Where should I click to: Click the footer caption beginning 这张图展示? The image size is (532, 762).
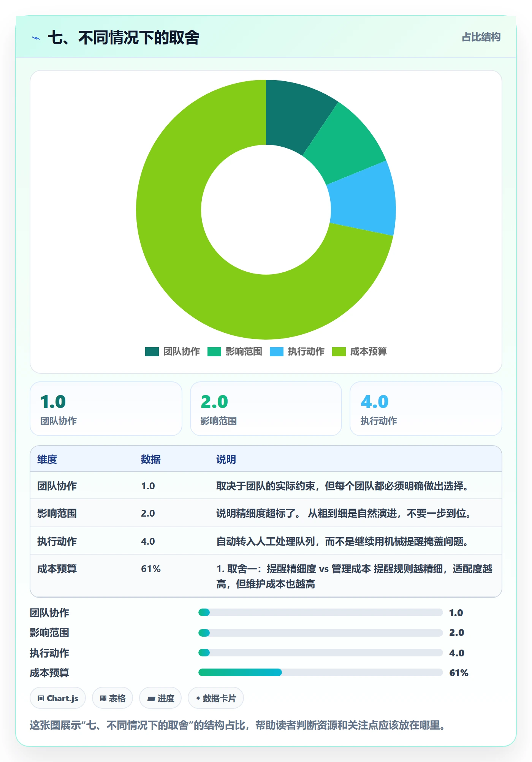(x=237, y=725)
